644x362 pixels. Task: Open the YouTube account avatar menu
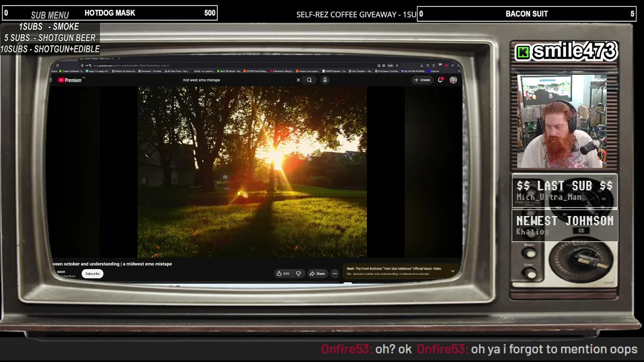tap(453, 80)
